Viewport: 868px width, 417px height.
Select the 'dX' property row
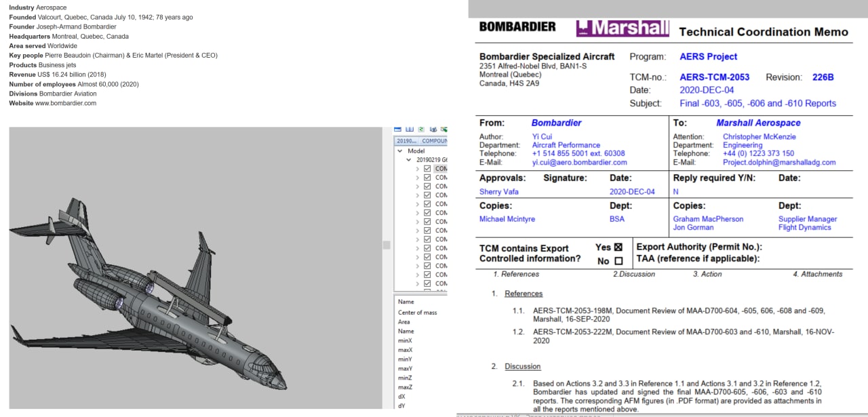point(402,397)
